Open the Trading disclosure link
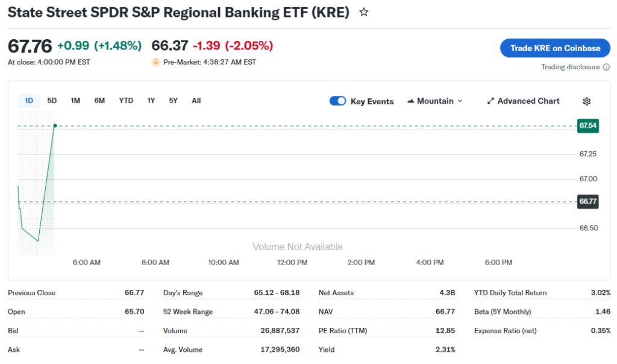The width and height of the screenshot is (617, 364). tap(570, 67)
